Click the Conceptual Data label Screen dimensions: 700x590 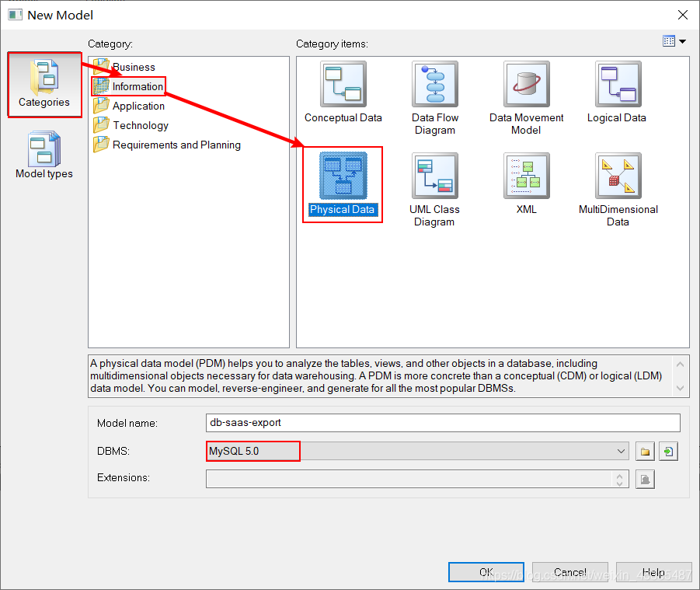tap(343, 118)
